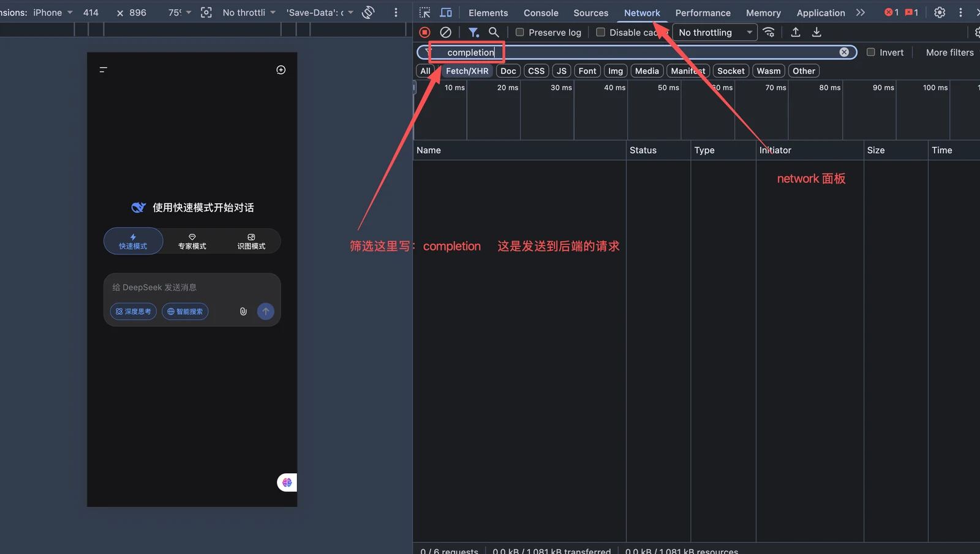Screen dimensions: 980x554
Task: Open network search magnifier
Action: (x=494, y=32)
